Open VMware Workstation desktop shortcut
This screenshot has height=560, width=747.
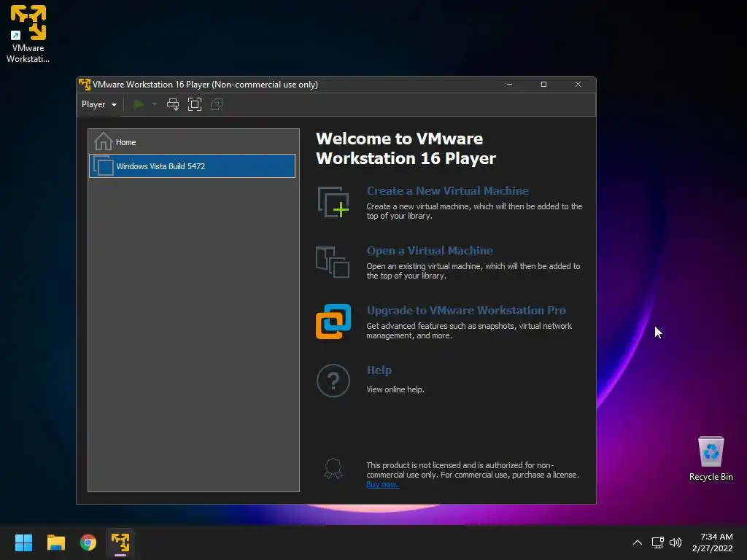click(x=28, y=34)
